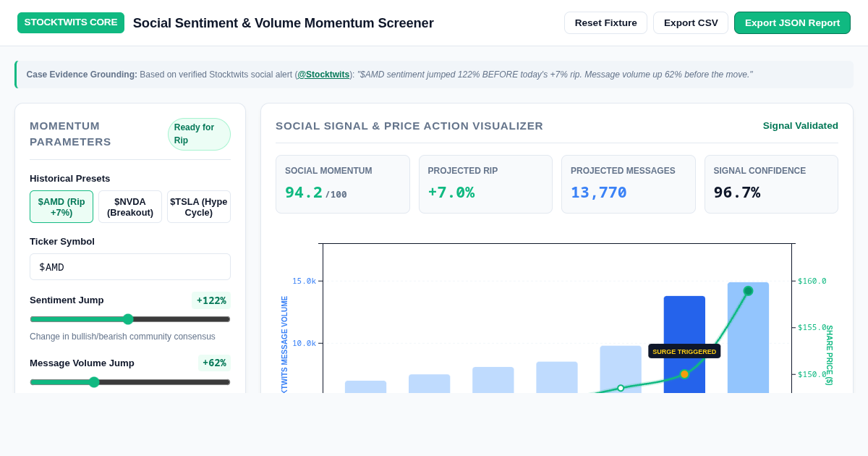Click the Signal Confidence 96.7% card
Screen dimensions: 868x456
(771, 184)
